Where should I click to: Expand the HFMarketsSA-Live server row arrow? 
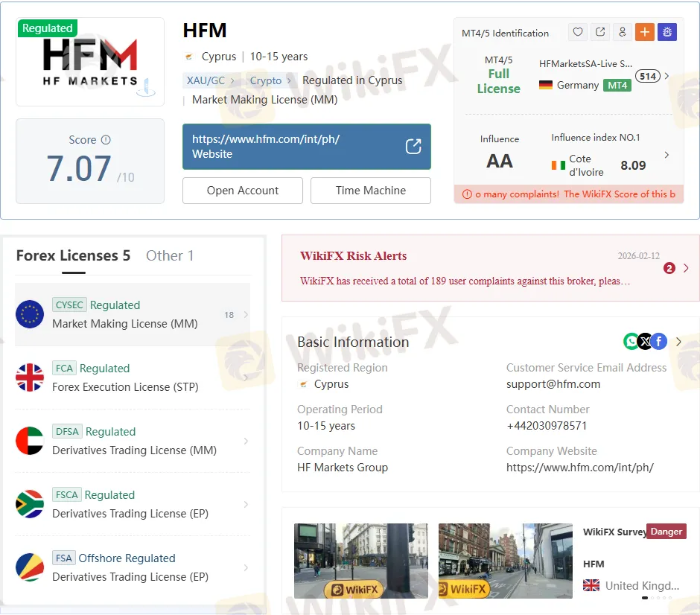tap(666, 76)
